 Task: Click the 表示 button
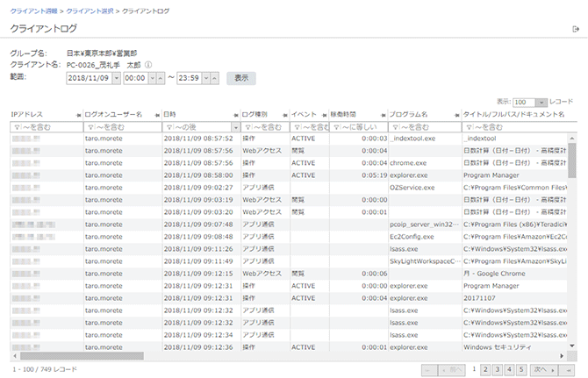tap(240, 78)
